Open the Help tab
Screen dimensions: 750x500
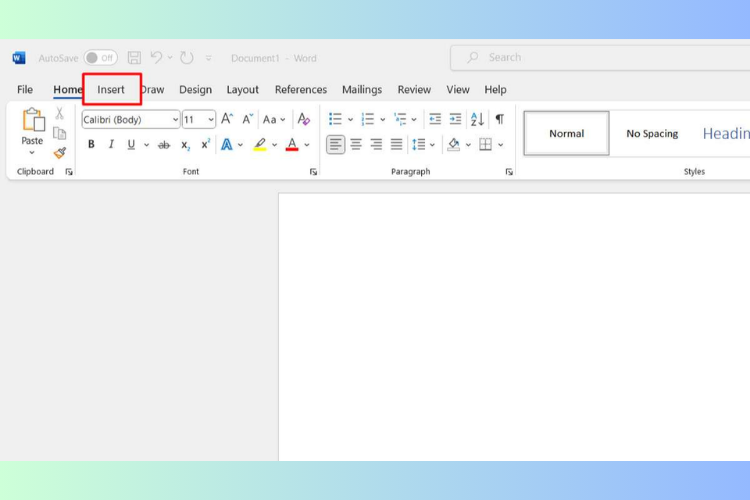pos(495,89)
